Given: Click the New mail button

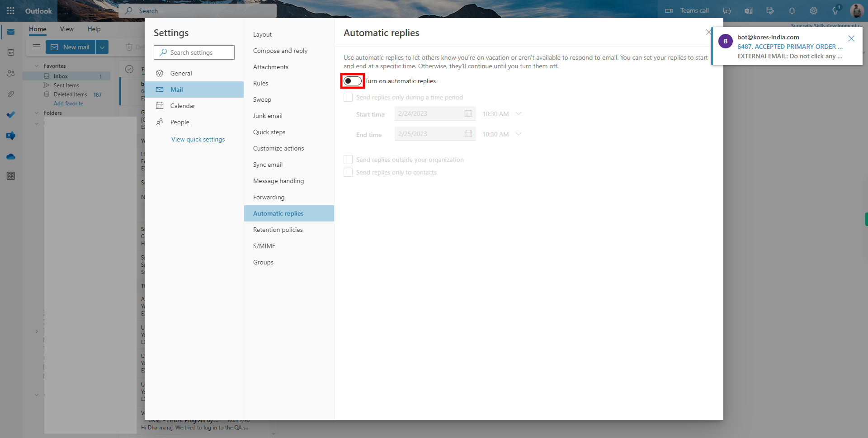Looking at the screenshot, I should point(71,47).
